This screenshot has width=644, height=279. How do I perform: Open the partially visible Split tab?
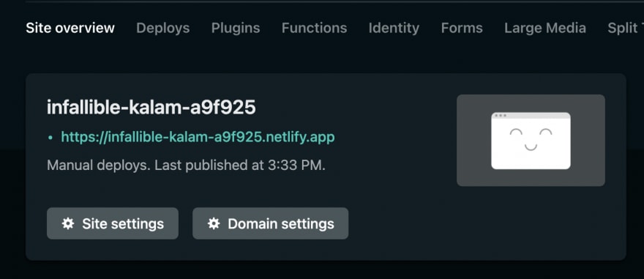pyautogui.click(x=626, y=28)
